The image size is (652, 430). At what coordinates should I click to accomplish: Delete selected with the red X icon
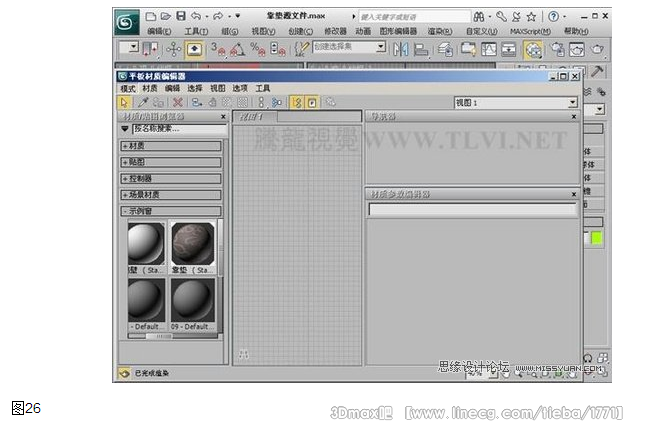tap(178, 102)
